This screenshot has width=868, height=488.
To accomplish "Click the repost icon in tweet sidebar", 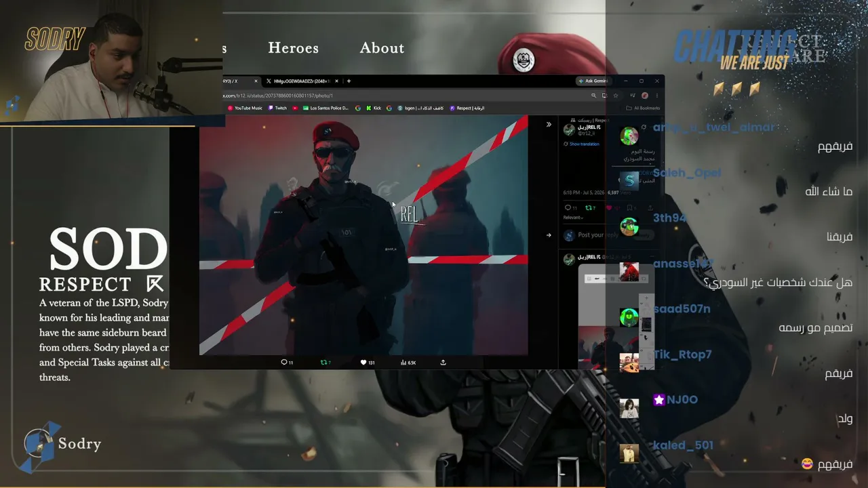I will (x=589, y=207).
